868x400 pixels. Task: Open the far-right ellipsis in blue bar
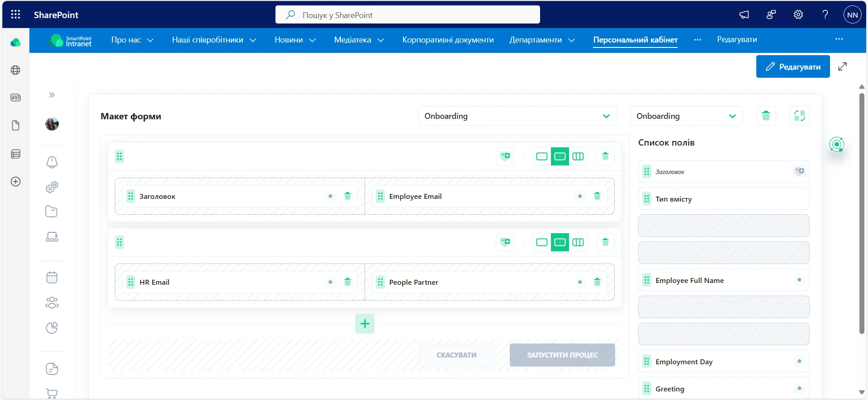click(839, 39)
